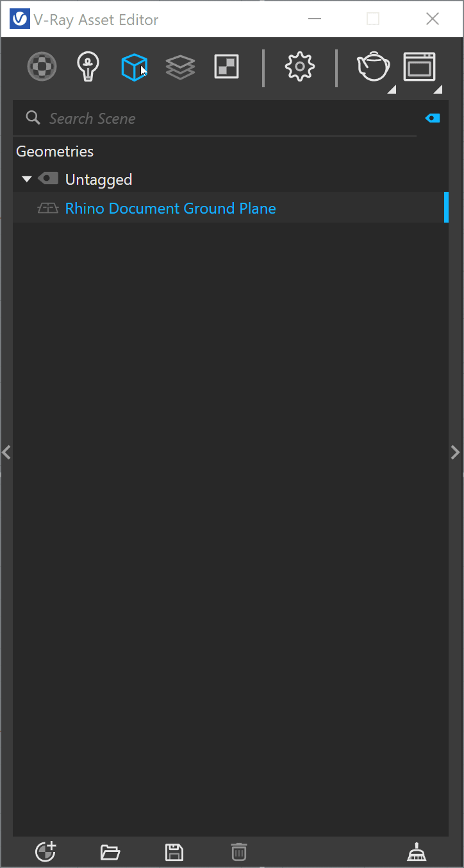Collapse the Untagged group
Image resolution: width=464 pixels, height=868 pixels.
point(26,179)
